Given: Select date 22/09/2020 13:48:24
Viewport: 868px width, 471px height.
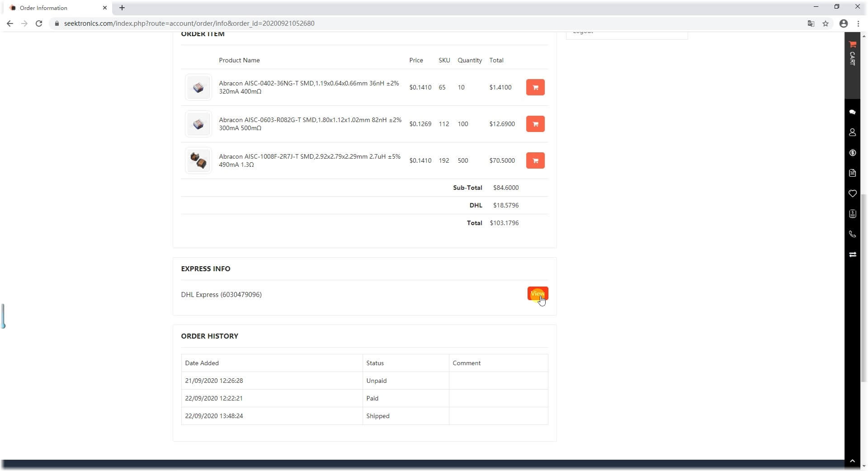Looking at the screenshot, I should coord(214,416).
